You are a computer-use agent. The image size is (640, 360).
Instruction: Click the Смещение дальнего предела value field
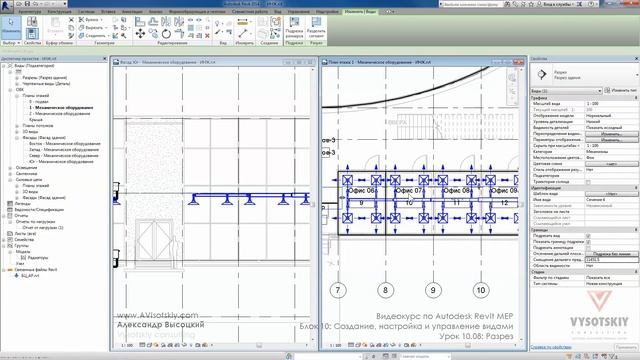[x=612, y=260]
